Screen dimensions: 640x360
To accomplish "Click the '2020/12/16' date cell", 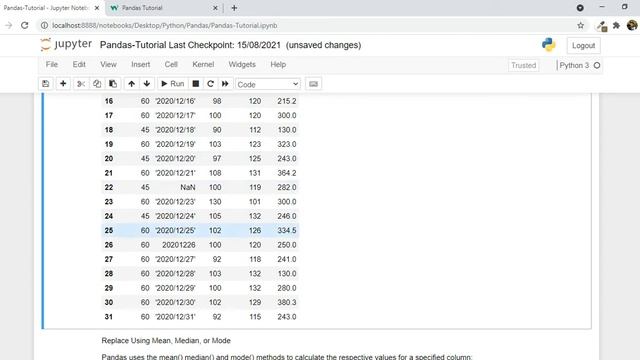I will point(175,101).
